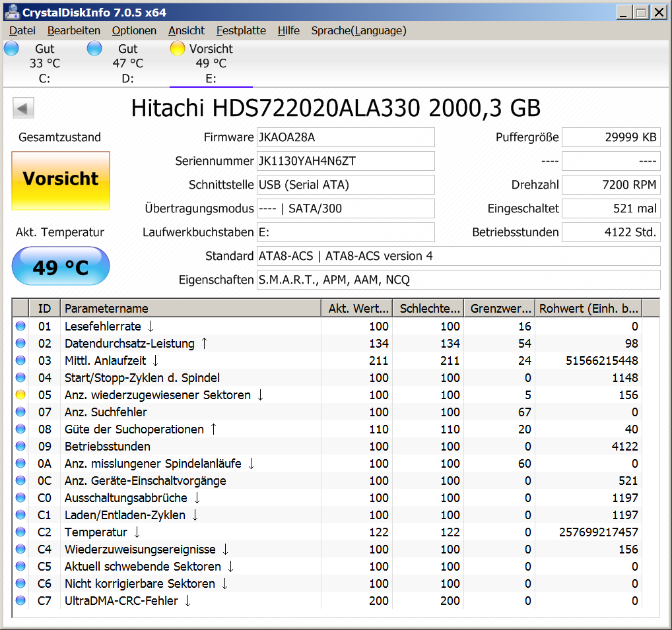Click the 49 °C temperature button

coord(61,267)
